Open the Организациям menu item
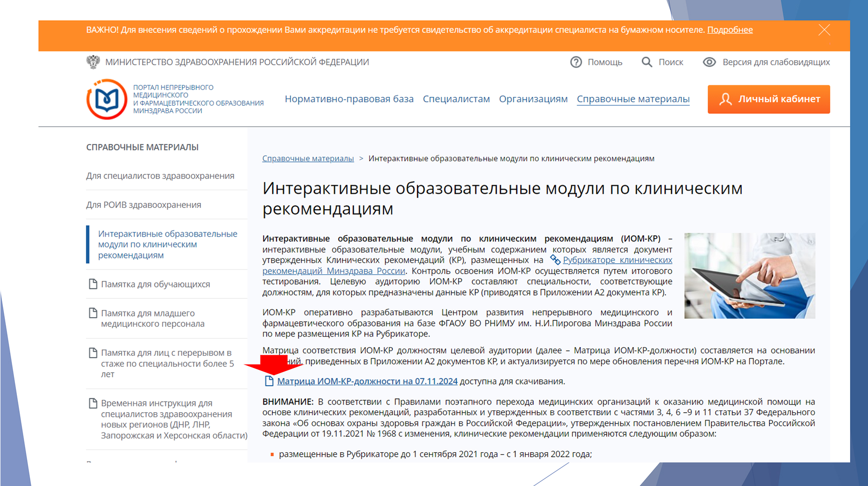This screenshot has width=868, height=486. pos(533,99)
